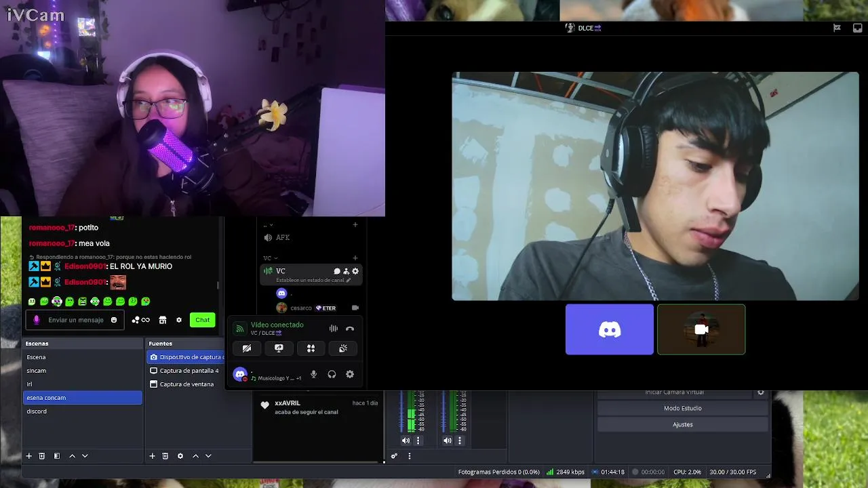868x488 pixels.
Task: Select the esena concam scene
Action: tap(82, 398)
